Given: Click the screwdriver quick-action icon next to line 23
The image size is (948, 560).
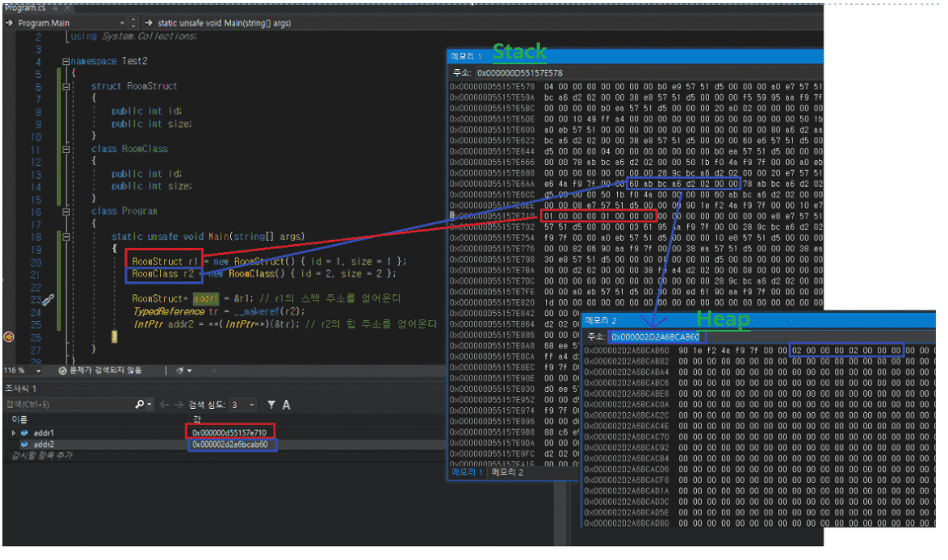Looking at the screenshot, I should (46, 300).
